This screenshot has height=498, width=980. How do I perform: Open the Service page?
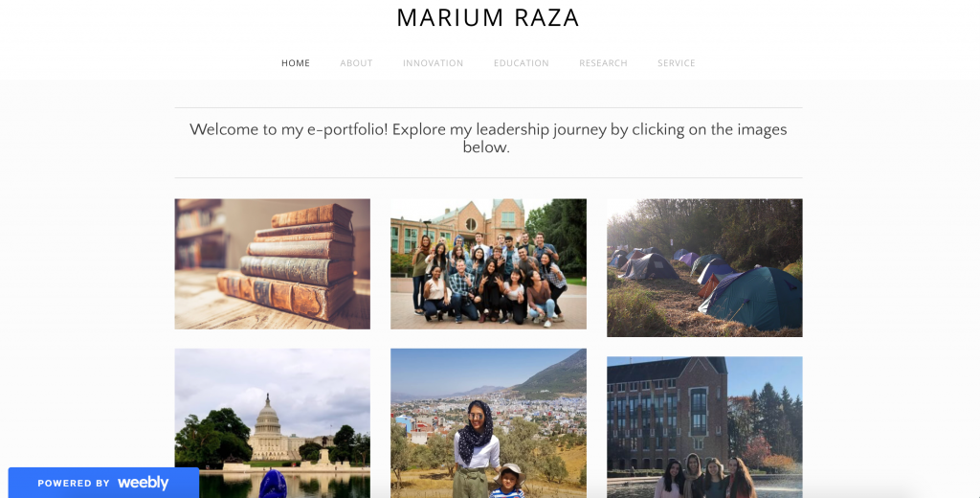coord(677,63)
